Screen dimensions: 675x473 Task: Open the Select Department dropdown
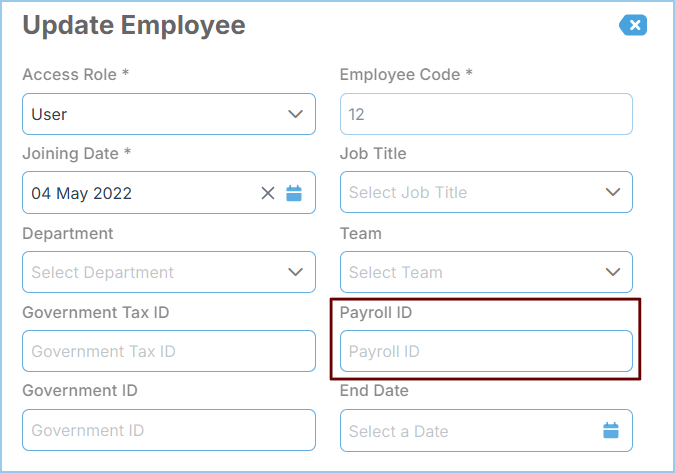click(169, 272)
